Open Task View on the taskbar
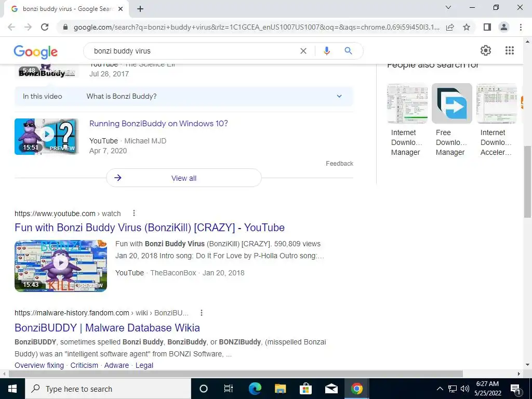 coord(229,389)
